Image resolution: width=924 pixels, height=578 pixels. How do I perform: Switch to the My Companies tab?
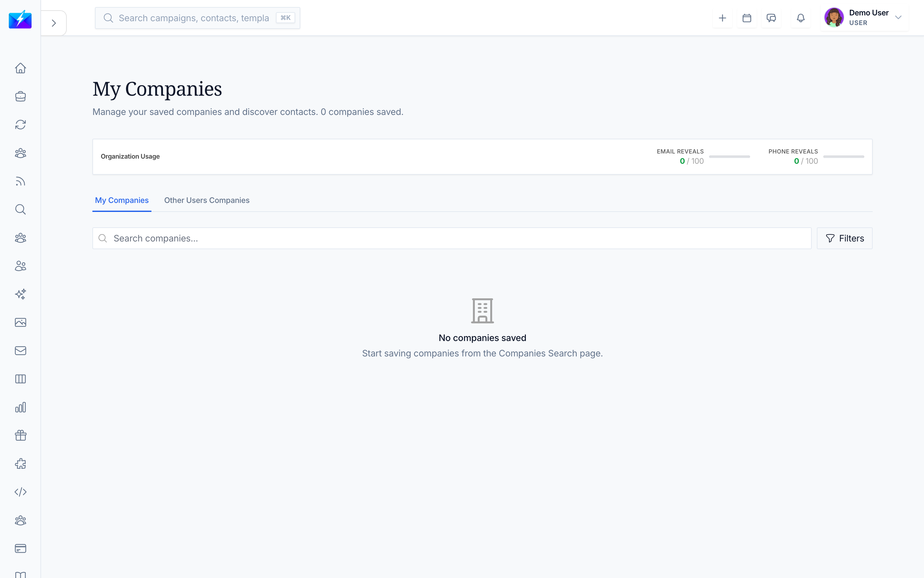click(x=122, y=200)
